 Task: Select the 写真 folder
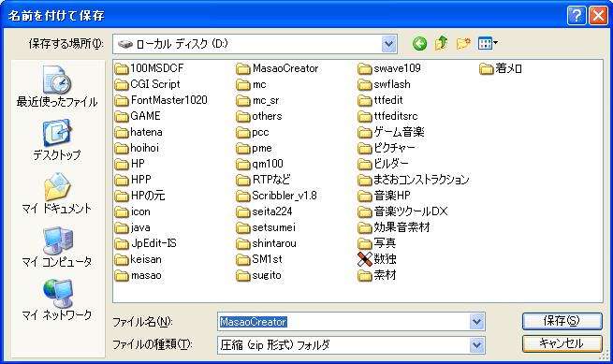pyautogui.click(x=377, y=243)
